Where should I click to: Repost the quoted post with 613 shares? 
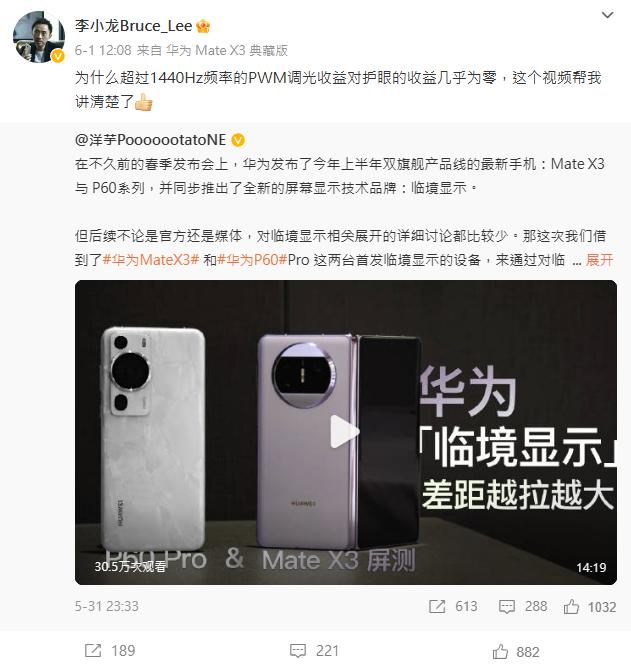453,606
